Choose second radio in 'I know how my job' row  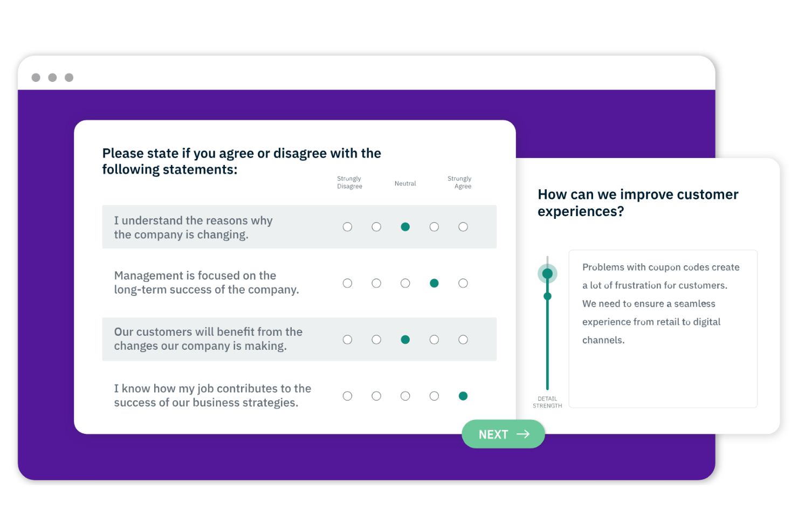pyautogui.click(x=376, y=396)
